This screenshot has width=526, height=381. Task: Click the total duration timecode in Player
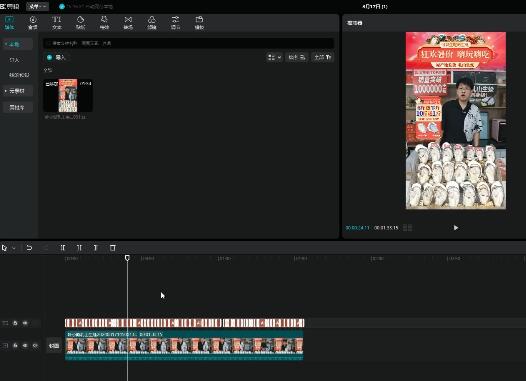point(386,228)
